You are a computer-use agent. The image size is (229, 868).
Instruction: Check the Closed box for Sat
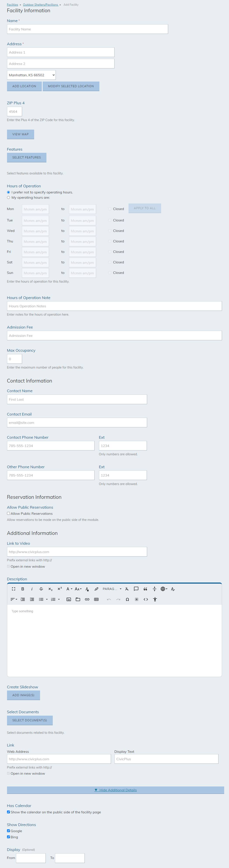[110, 262]
